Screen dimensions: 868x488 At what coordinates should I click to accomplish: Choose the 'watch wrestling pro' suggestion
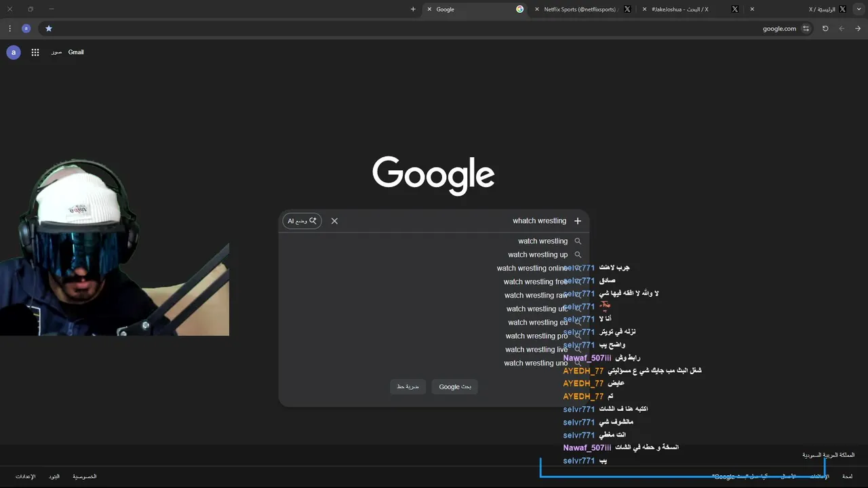click(434, 336)
